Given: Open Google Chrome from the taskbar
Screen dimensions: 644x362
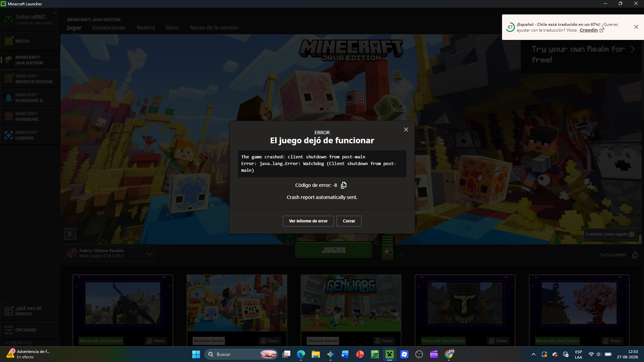Looking at the screenshot, I should (449, 354).
